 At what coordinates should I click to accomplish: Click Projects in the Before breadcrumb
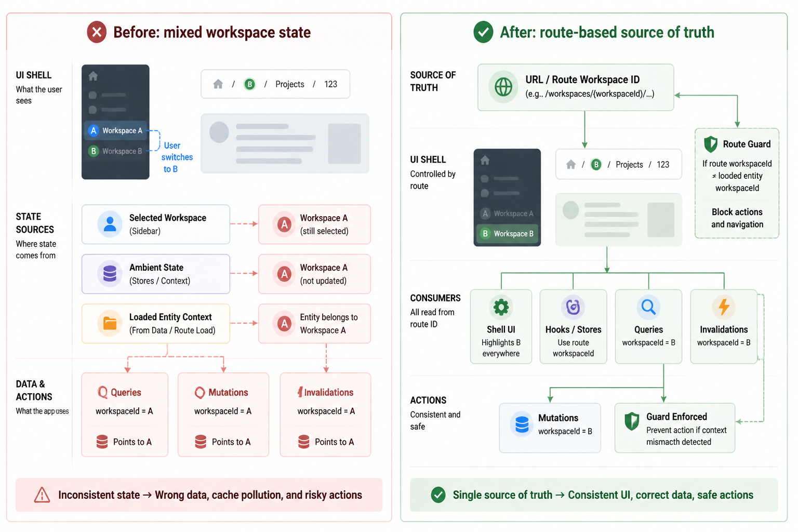289,84
